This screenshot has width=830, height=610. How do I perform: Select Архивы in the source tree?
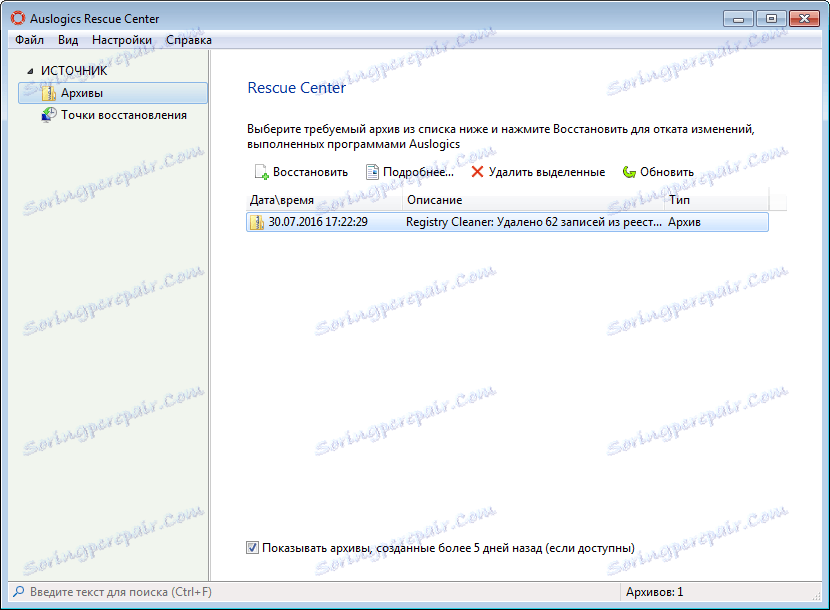[x=113, y=93]
